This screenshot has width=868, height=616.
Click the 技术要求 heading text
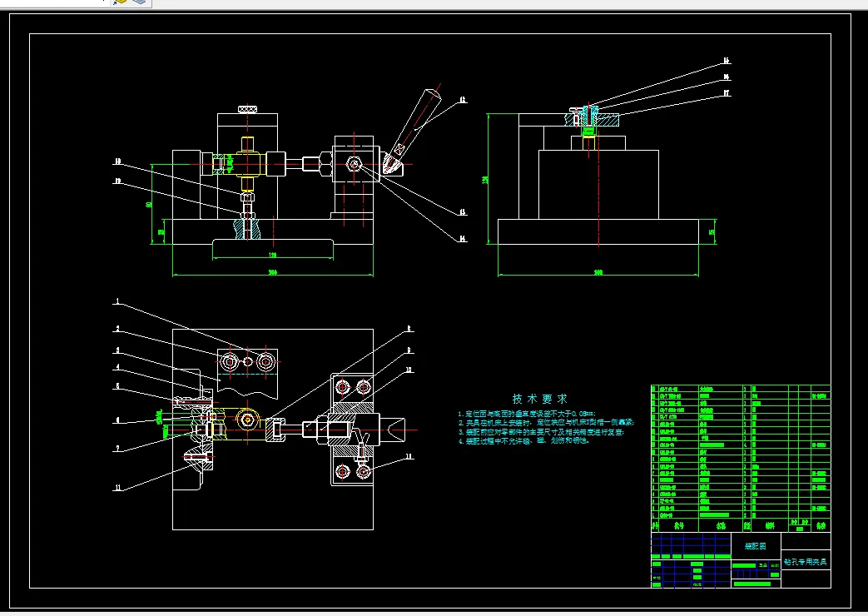pos(540,399)
